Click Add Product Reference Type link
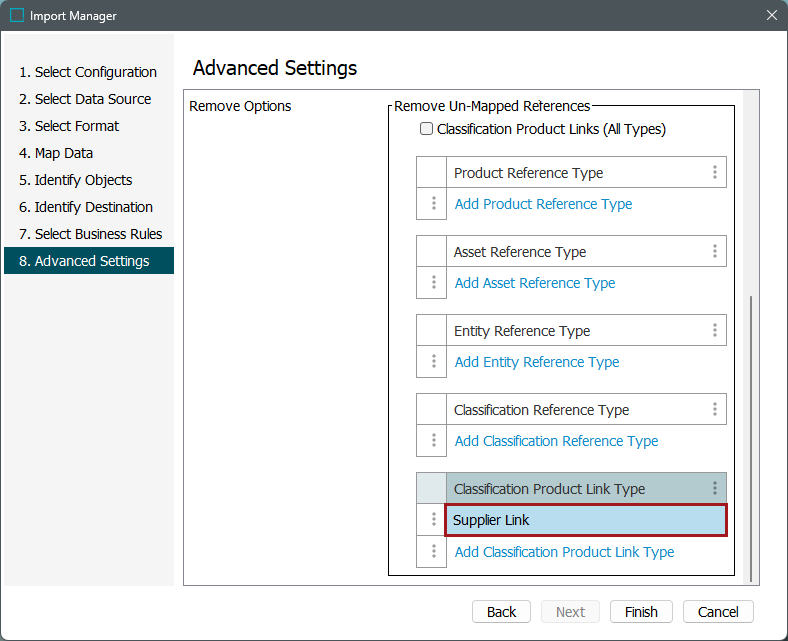 543,204
